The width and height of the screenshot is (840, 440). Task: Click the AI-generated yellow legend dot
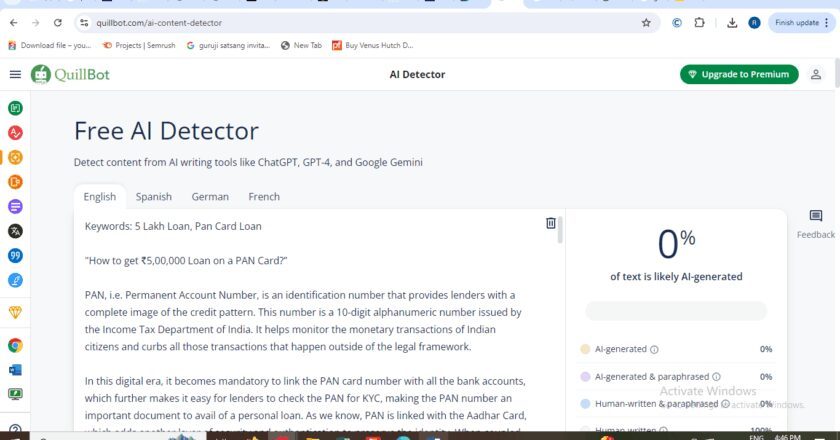coord(585,349)
